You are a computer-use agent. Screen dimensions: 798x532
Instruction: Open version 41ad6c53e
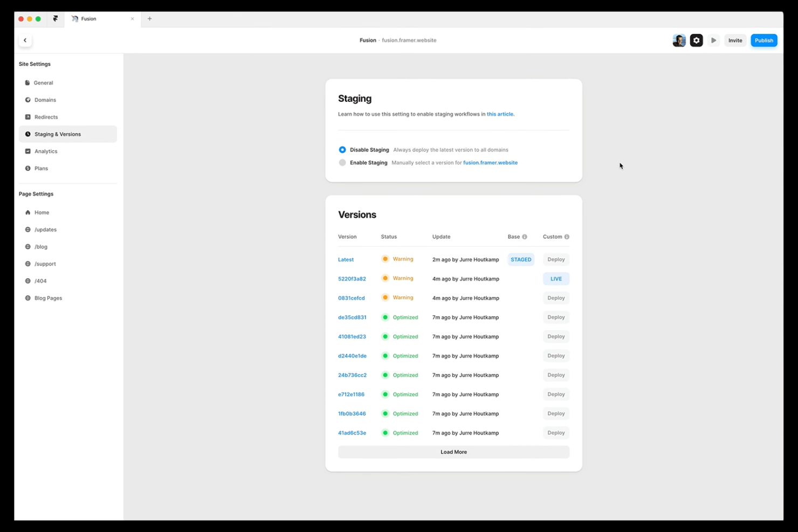tap(352, 433)
